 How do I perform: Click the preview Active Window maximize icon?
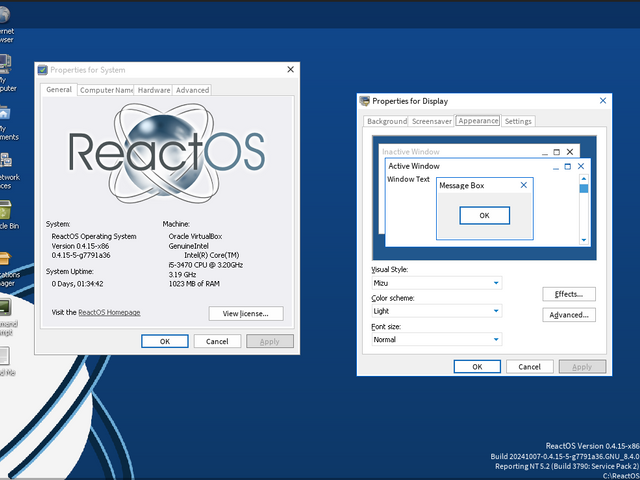(x=567, y=166)
